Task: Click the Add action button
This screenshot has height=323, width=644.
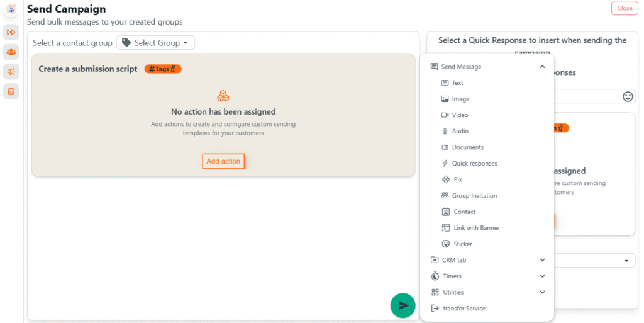Action: (223, 161)
